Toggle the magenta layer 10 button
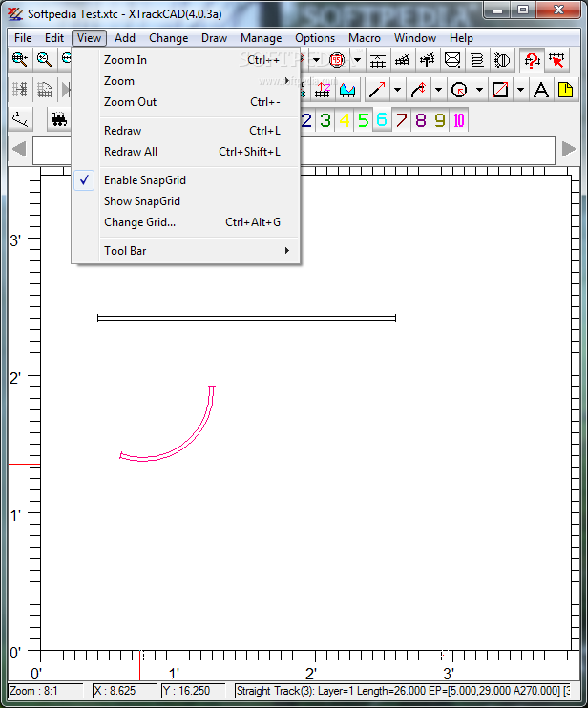Image resolution: width=588 pixels, height=708 pixels. (x=458, y=120)
